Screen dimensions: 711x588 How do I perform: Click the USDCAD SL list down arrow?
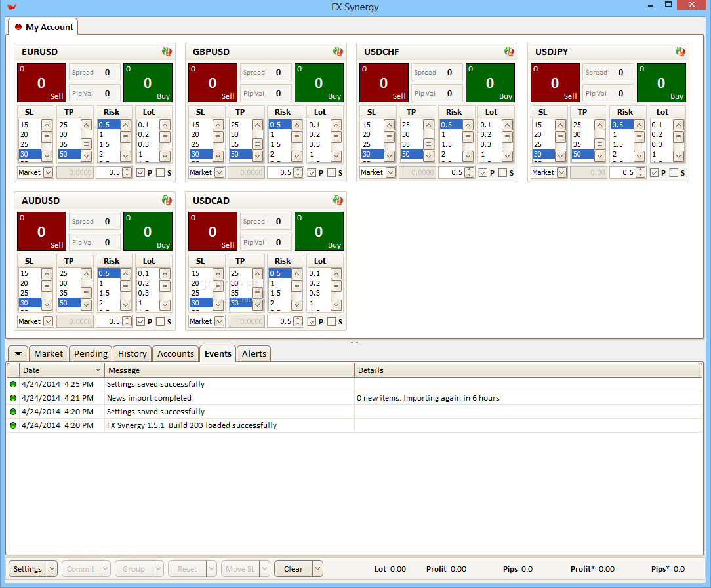tap(218, 304)
